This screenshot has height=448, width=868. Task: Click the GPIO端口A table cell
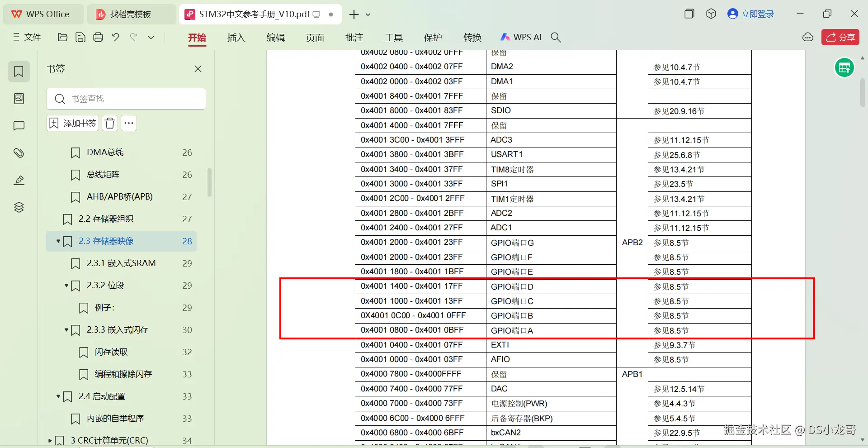[551, 331]
